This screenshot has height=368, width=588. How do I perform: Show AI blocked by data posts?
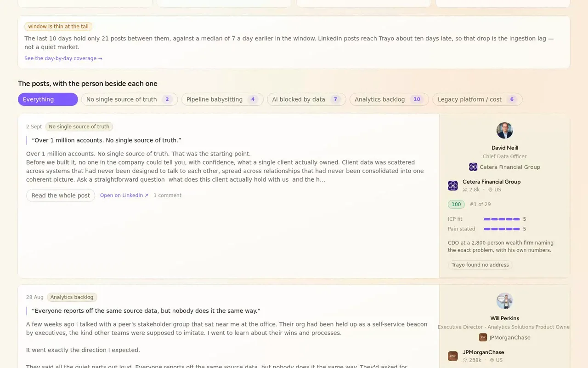click(x=306, y=99)
